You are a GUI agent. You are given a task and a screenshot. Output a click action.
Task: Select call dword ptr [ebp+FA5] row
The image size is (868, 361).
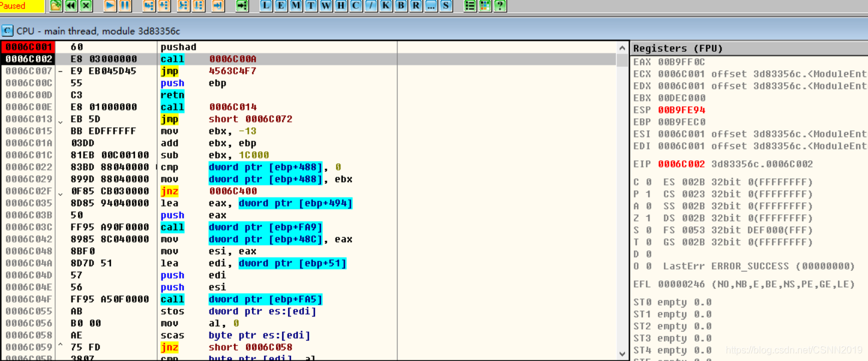(x=308, y=299)
